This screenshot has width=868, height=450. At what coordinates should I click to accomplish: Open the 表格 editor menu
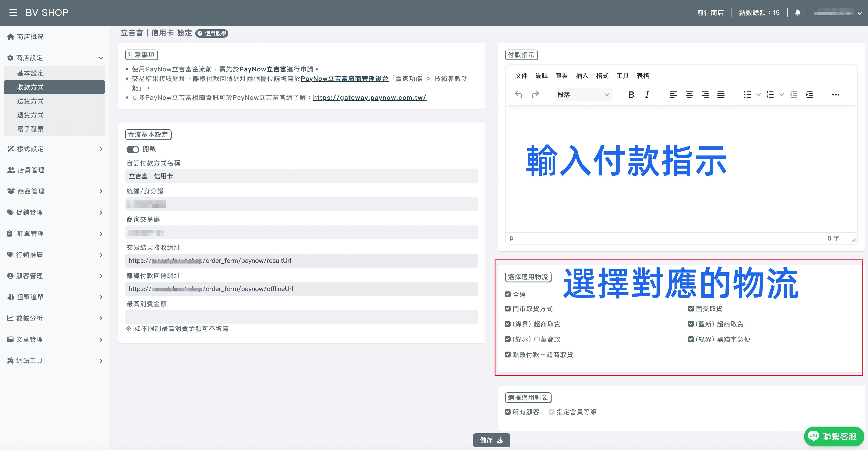click(x=643, y=75)
